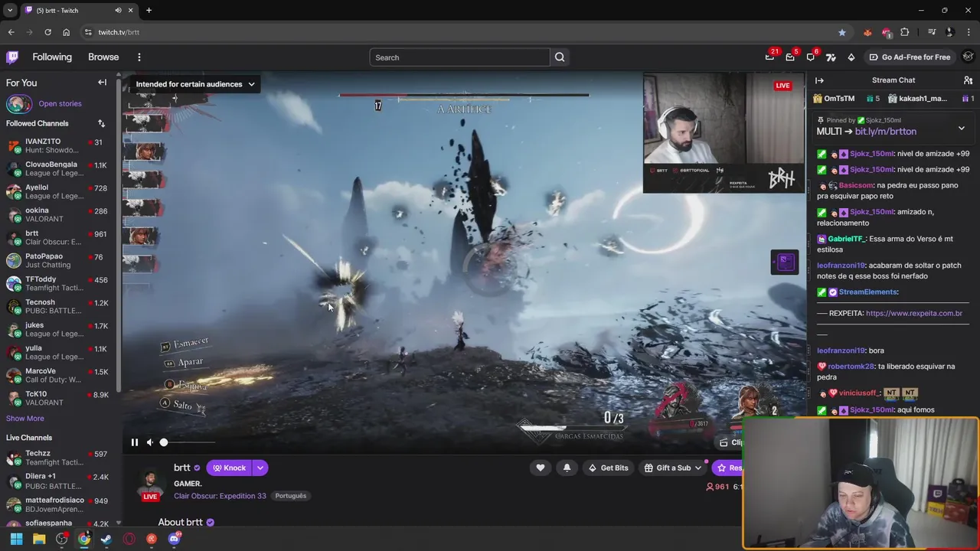This screenshot has height=551, width=980.
Task: Open Gift a Sub dropdown
Action: tap(673, 468)
